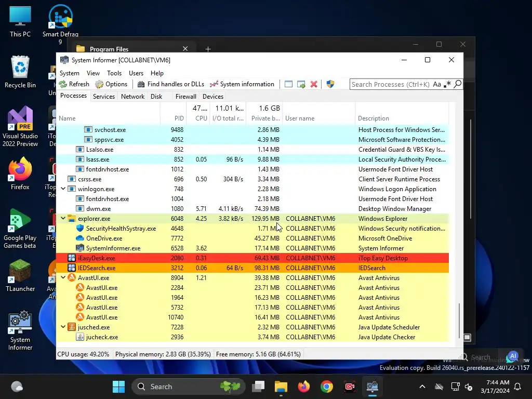This screenshot has width=532, height=399.
Task: Open the Firefox desktop shortcut
Action: pyautogui.click(x=20, y=174)
